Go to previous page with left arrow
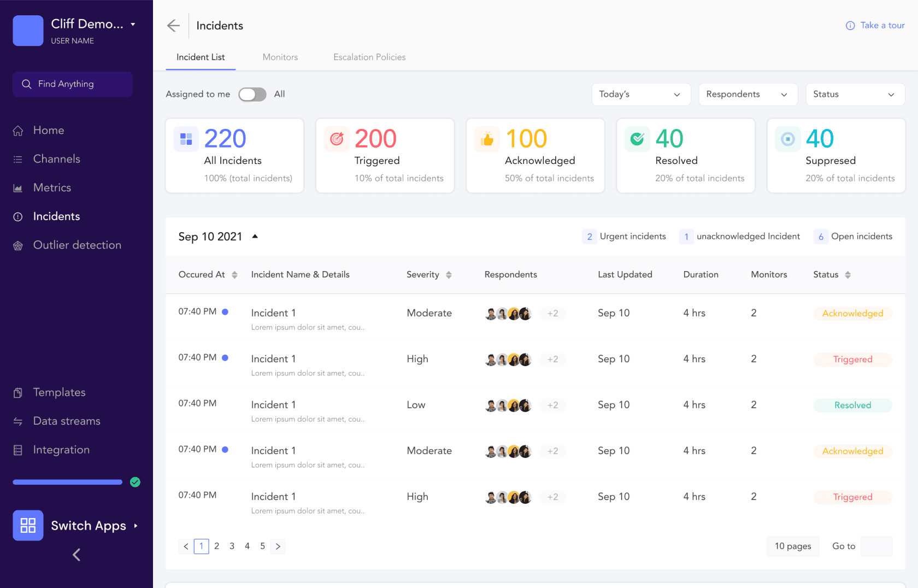The width and height of the screenshot is (918, 588). coord(186,546)
